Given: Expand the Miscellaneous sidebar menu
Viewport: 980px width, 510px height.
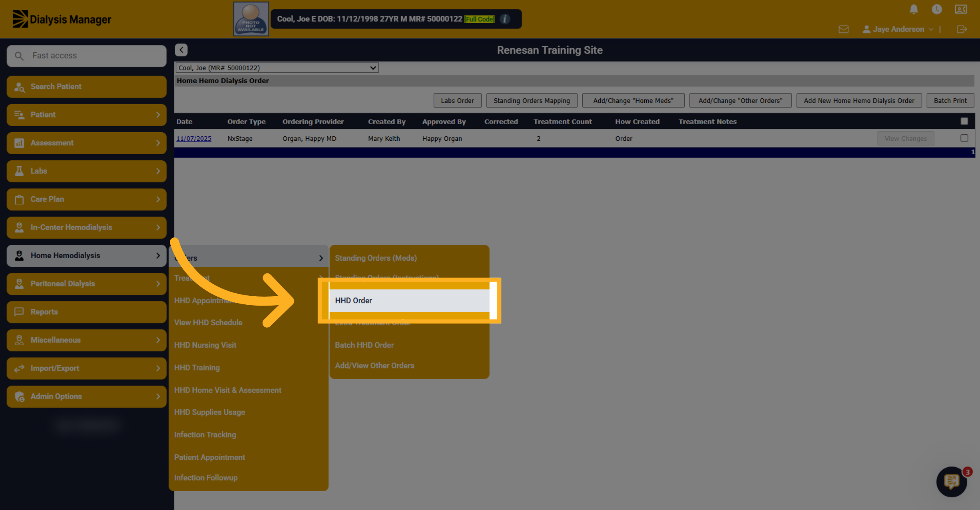Looking at the screenshot, I should click(x=87, y=340).
